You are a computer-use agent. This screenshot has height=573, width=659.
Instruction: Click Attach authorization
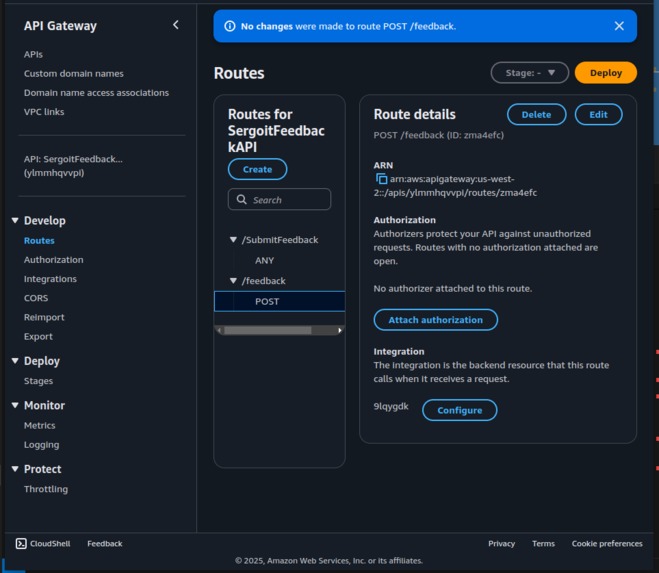[x=435, y=320]
